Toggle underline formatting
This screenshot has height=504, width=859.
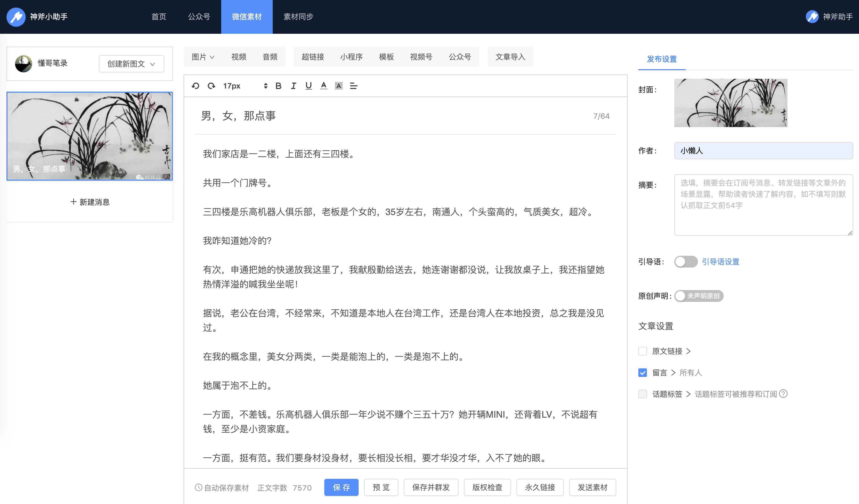(x=308, y=86)
